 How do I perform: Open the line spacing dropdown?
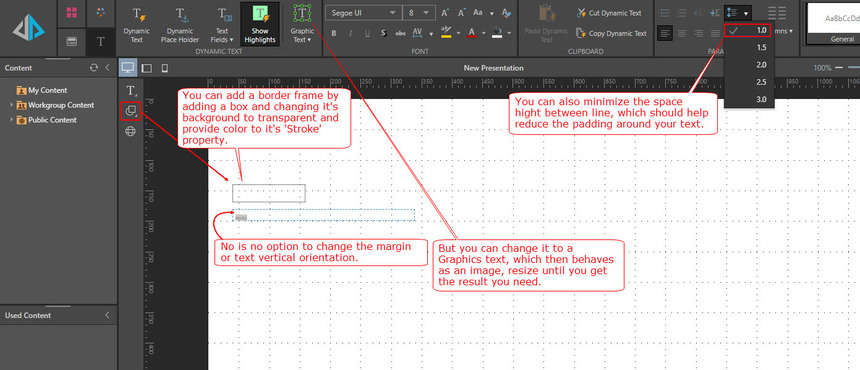[x=738, y=13]
